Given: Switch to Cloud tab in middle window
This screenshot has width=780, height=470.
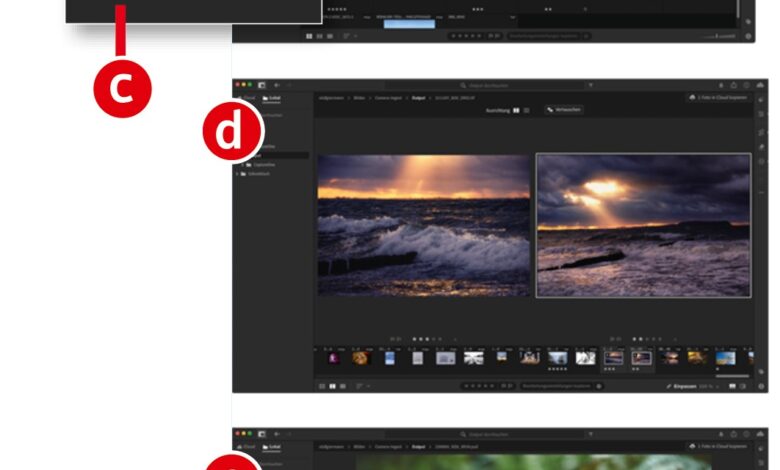Looking at the screenshot, I should (x=247, y=98).
